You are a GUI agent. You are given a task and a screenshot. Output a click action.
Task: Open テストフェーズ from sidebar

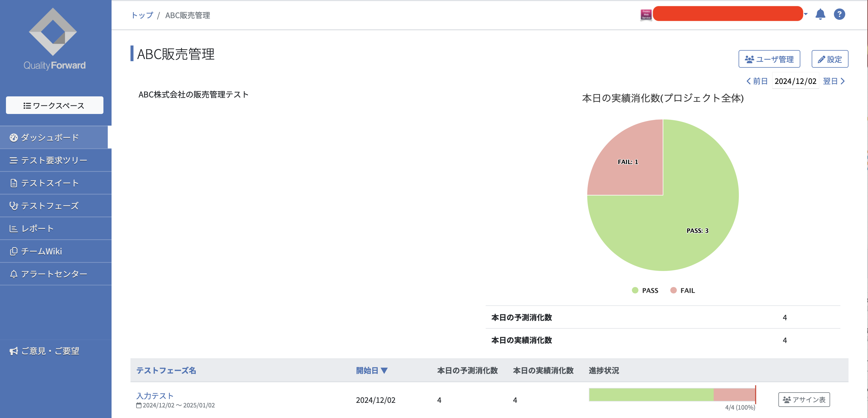coord(50,206)
